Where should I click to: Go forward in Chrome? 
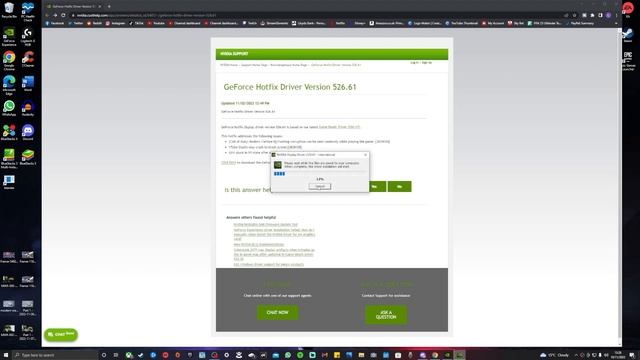click(x=55, y=15)
